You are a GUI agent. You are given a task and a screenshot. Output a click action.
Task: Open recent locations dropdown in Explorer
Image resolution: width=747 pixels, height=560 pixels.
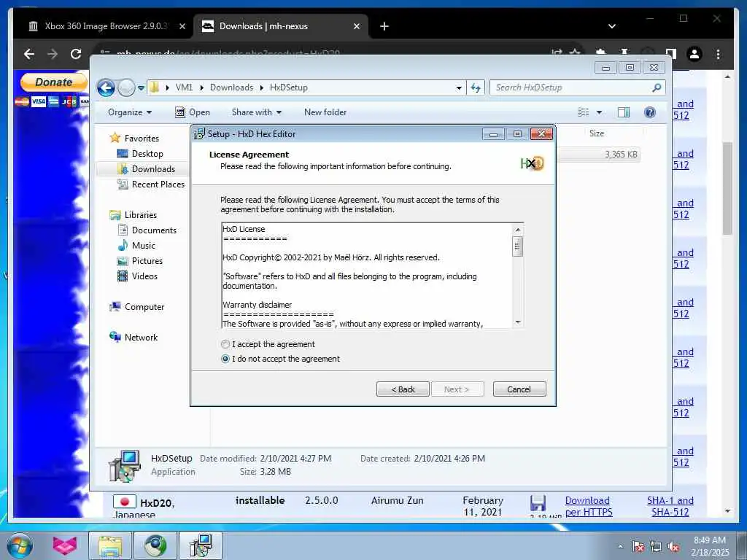coord(141,87)
